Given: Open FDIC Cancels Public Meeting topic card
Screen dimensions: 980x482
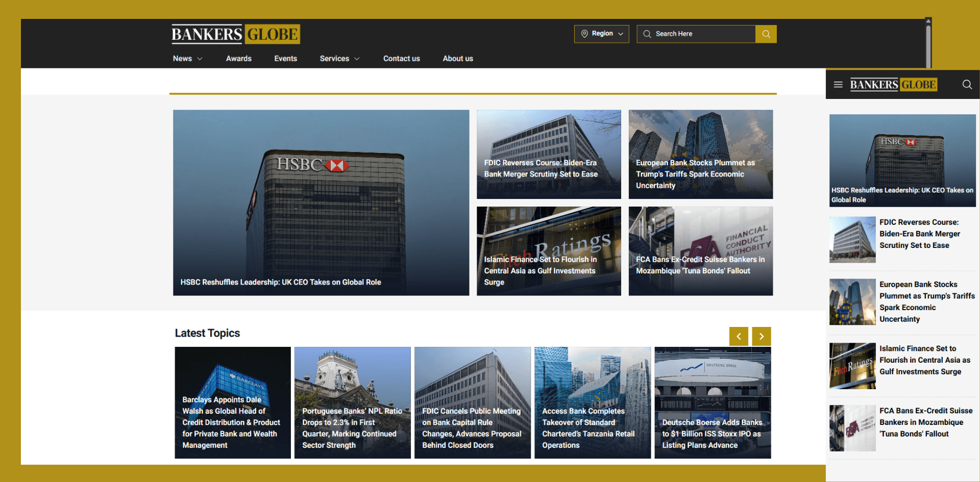Looking at the screenshot, I should [x=473, y=402].
